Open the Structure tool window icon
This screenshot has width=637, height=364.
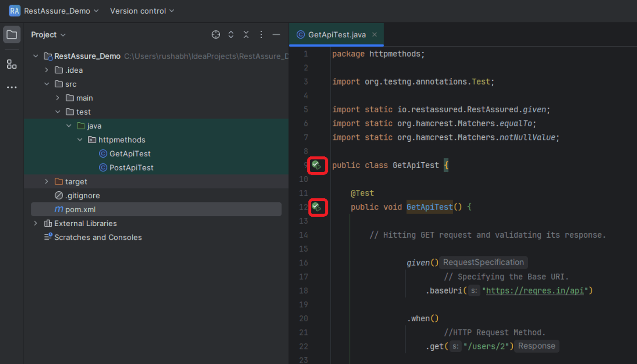(x=12, y=64)
